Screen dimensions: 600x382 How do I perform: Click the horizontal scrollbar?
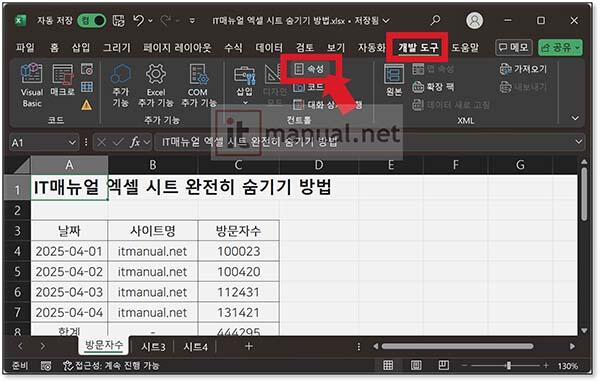pyautogui.click(x=457, y=346)
